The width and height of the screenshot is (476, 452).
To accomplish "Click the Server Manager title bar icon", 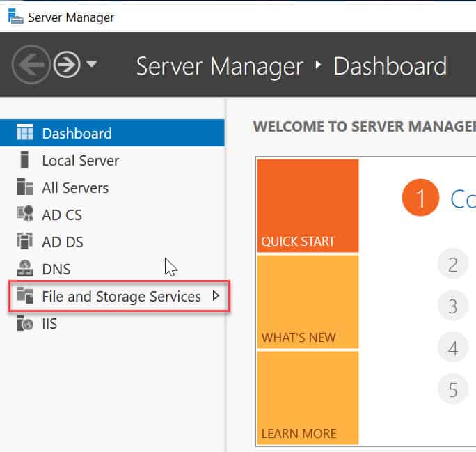I will click(15, 17).
